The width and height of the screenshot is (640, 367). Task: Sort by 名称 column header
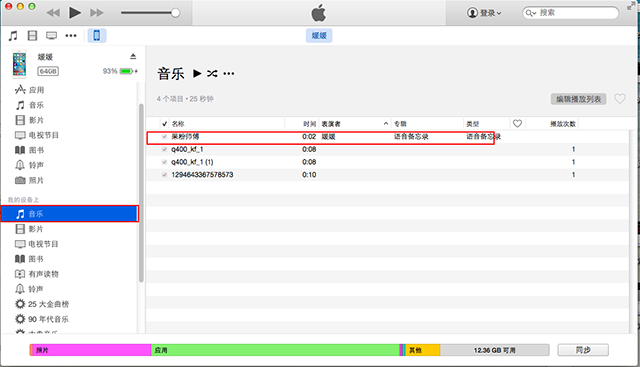[178, 124]
